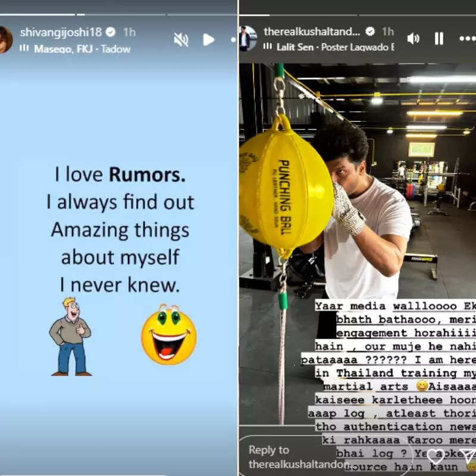Pause therealkushaltandon story
The height and width of the screenshot is (476, 476).
coord(439,39)
